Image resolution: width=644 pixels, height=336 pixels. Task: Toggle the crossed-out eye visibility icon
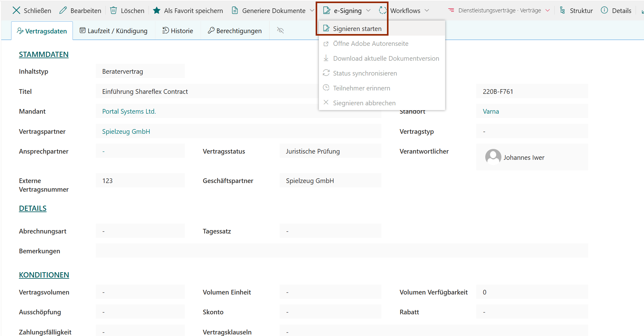pyautogui.click(x=280, y=30)
